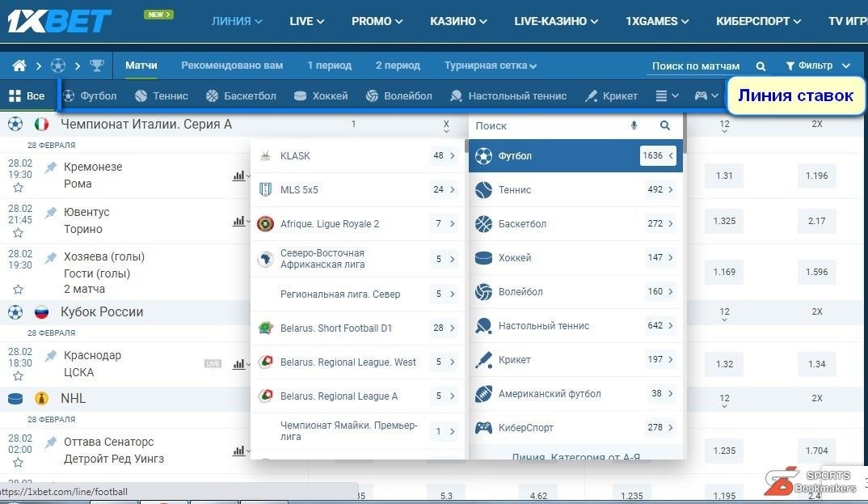Open Belarus. Regional League. West
The image size is (868, 504).
point(357,362)
